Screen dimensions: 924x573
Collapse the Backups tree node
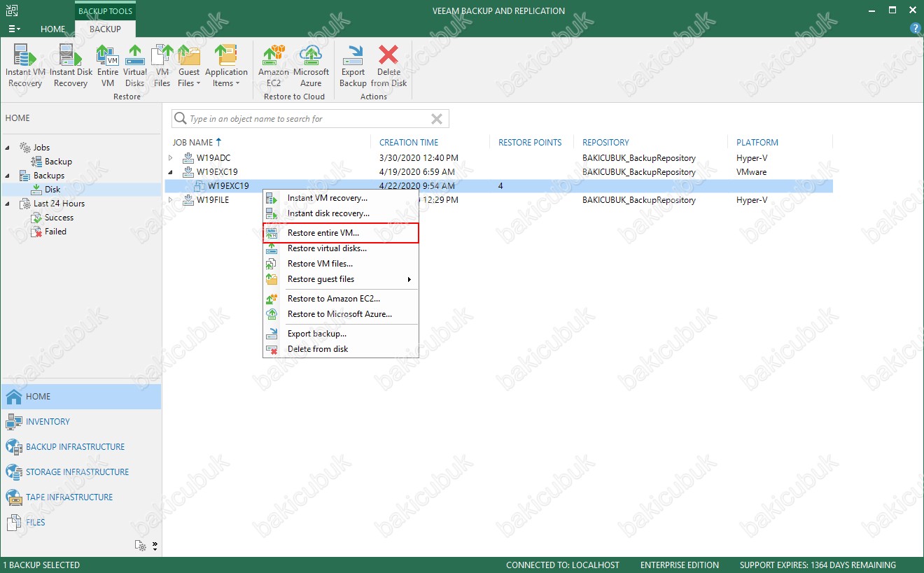(8, 176)
